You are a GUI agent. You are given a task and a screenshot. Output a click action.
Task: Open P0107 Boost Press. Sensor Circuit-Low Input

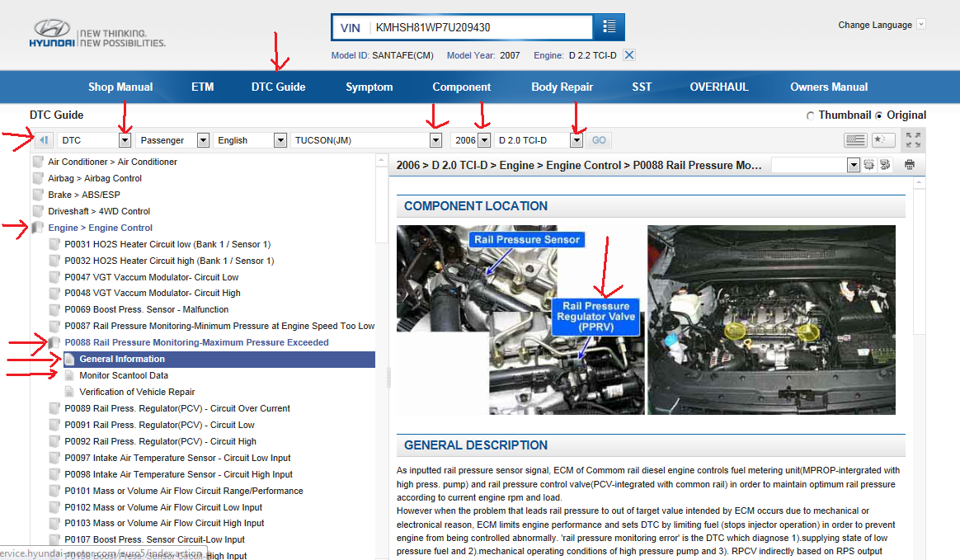coord(154,540)
